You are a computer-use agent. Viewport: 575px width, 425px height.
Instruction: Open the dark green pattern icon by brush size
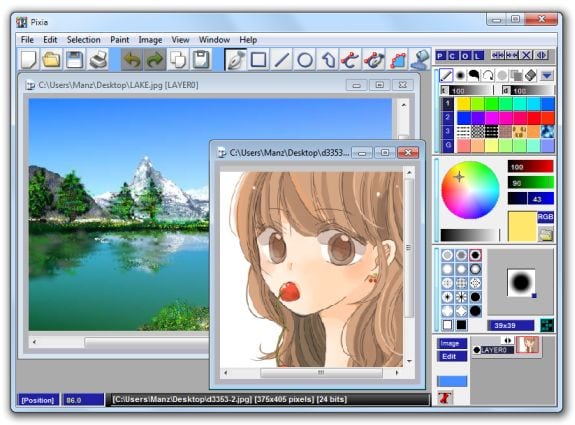(x=547, y=325)
